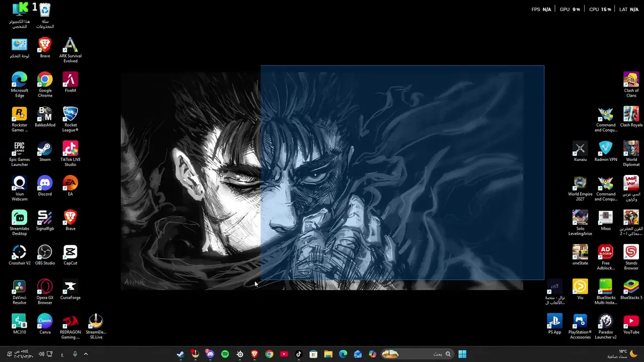Select the Google Chrome desktop shortcut
Image resolution: width=644 pixels, height=362 pixels.
point(45,84)
